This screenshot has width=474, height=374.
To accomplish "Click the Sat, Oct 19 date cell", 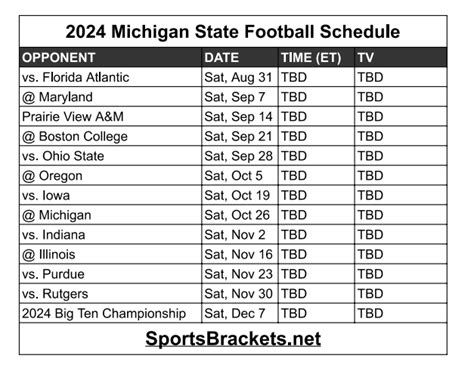I will point(240,195).
